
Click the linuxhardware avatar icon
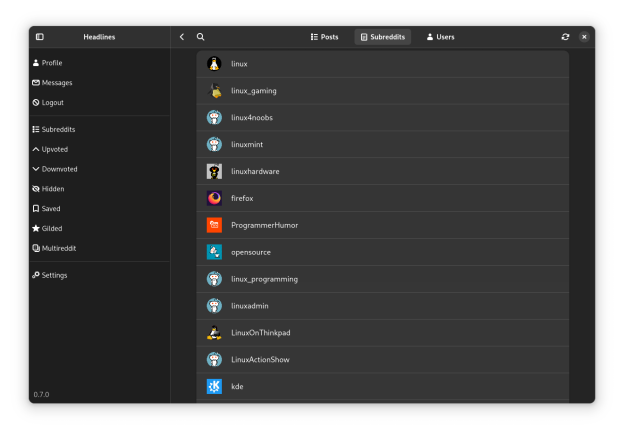[214, 172]
